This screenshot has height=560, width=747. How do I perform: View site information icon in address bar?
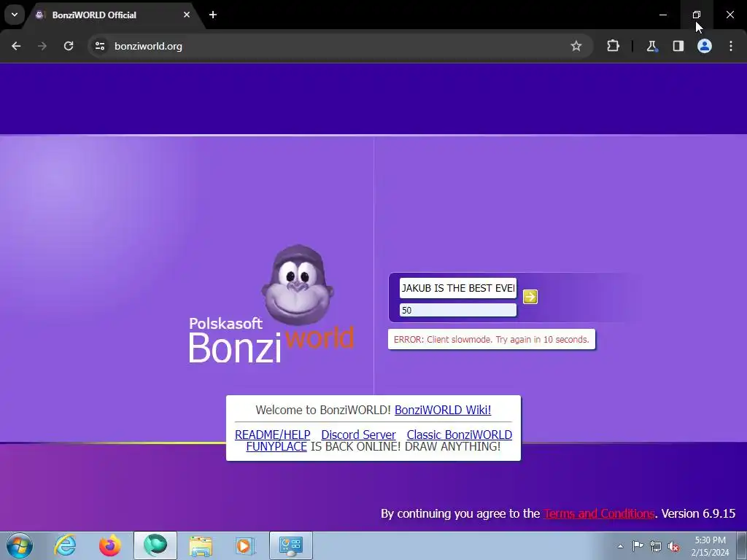pos(99,46)
